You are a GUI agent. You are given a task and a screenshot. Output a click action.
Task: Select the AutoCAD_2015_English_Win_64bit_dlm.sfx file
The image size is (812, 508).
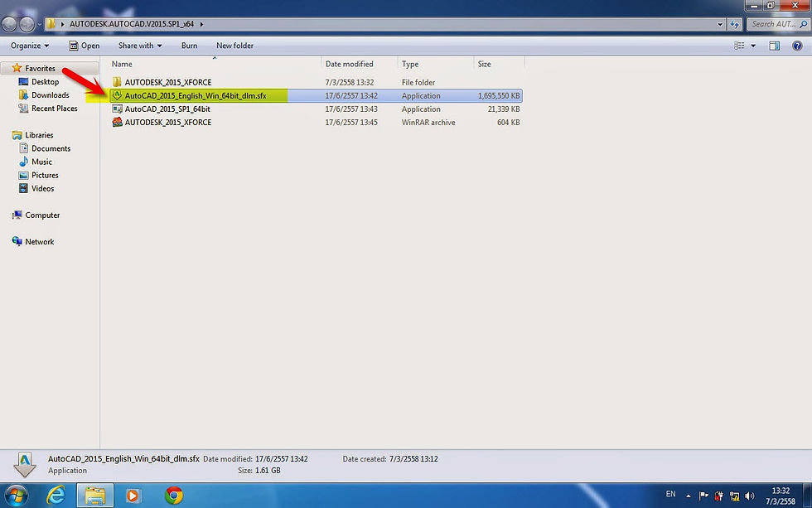click(316, 96)
